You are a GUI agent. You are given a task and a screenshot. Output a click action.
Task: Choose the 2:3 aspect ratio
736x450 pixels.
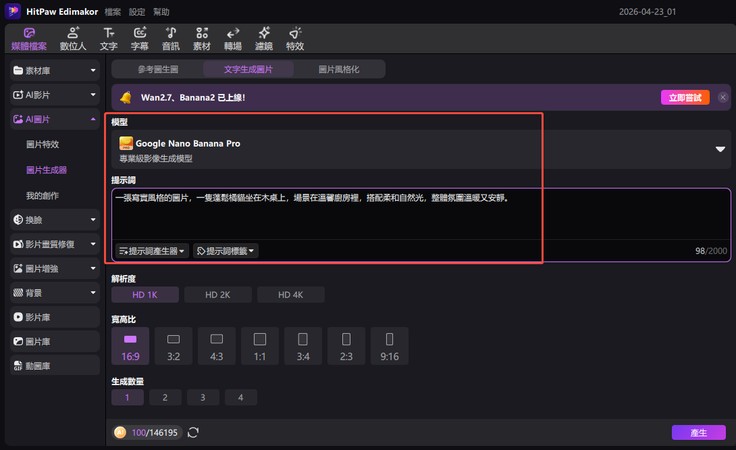click(x=346, y=346)
